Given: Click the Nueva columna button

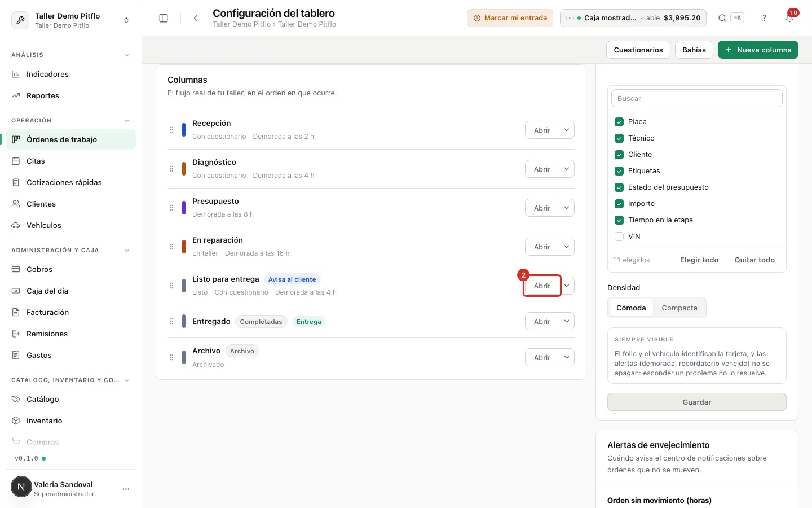Looking at the screenshot, I should click(x=758, y=50).
